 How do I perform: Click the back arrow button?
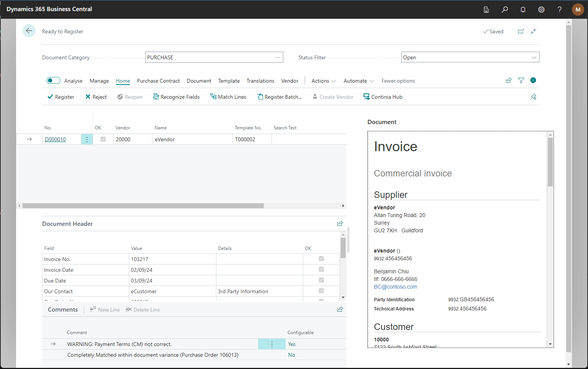[29, 31]
